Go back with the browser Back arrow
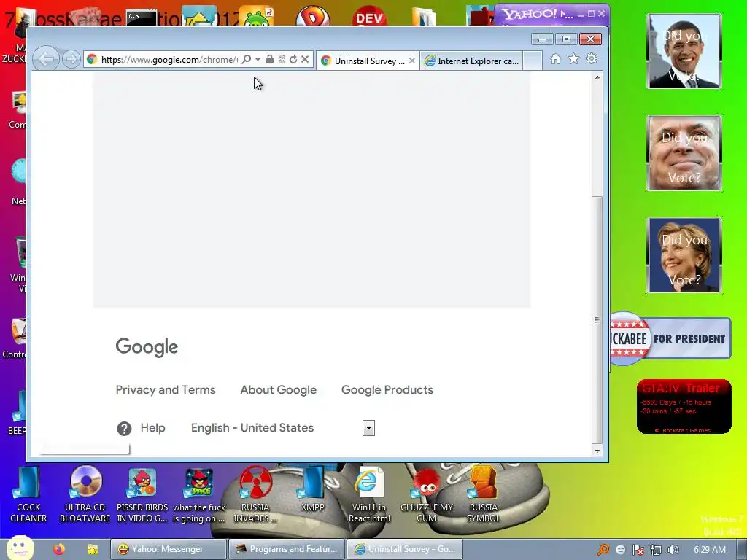The width and height of the screenshot is (747, 560). pyautogui.click(x=46, y=60)
